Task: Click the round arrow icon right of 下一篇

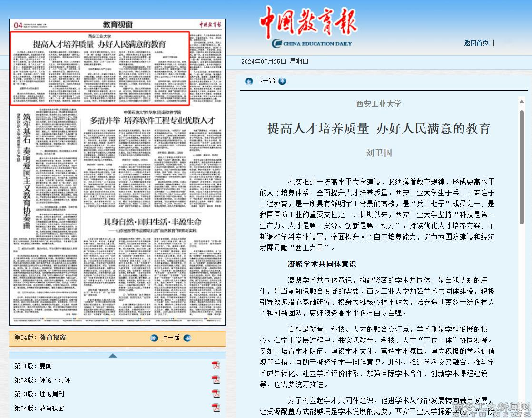Action: 282,81
